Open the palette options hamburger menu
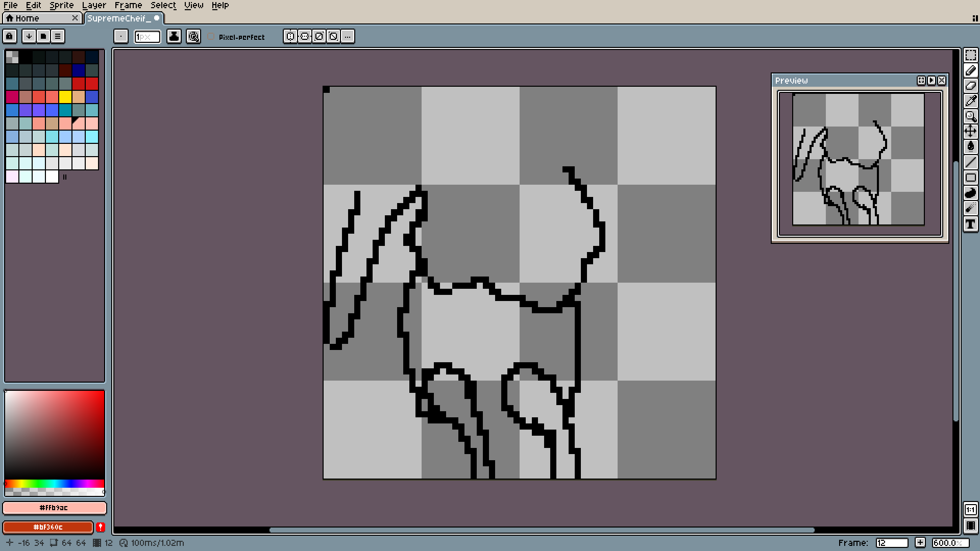Image resolution: width=980 pixels, height=551 pixels. point(58,36)
